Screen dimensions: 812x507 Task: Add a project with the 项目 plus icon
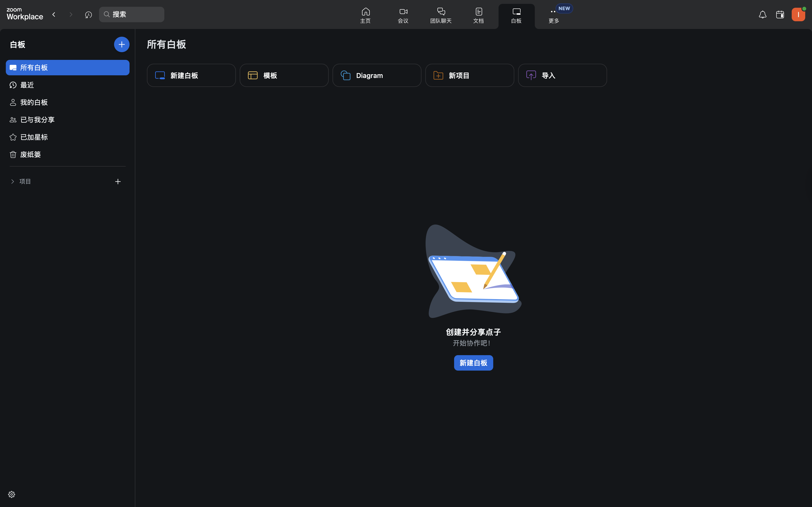click(x=118, y=181)
